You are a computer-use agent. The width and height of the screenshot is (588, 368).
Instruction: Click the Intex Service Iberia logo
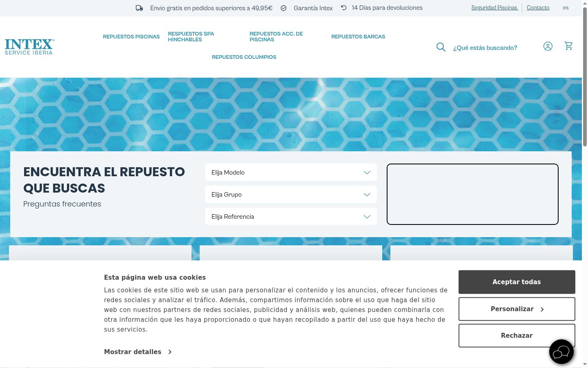click(x=29, y=47)
